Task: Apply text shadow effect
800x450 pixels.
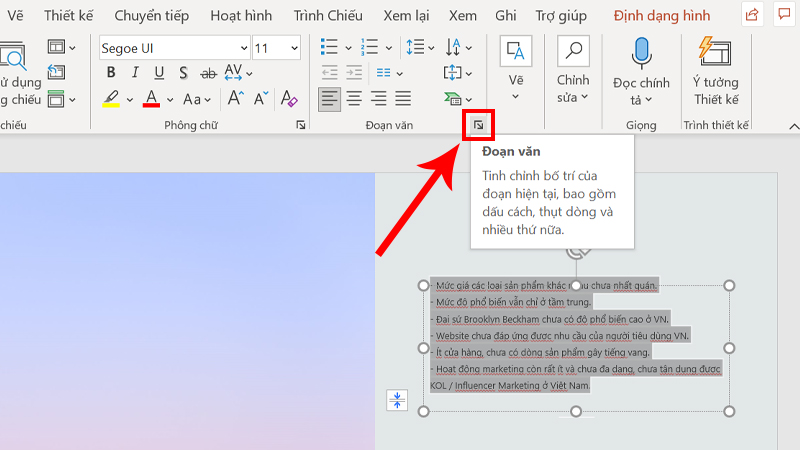Action: pyautogui.click(x=184, y=73)
